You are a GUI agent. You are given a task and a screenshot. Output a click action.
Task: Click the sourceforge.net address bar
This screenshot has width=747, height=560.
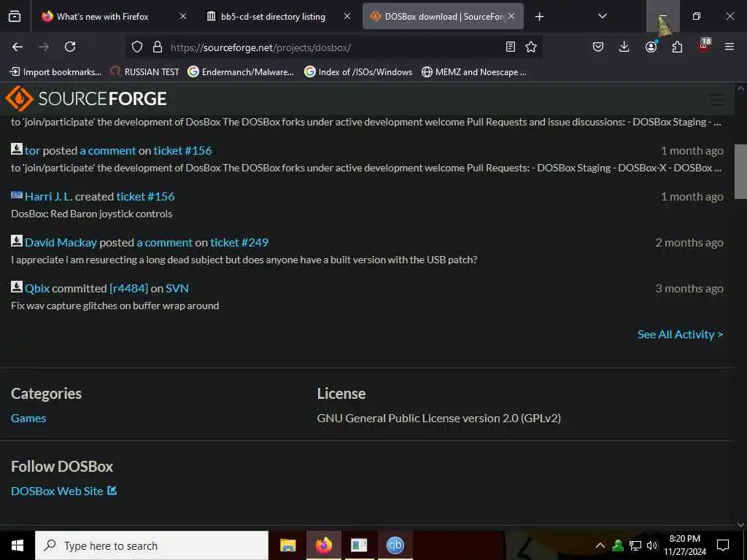pos(333,47)
